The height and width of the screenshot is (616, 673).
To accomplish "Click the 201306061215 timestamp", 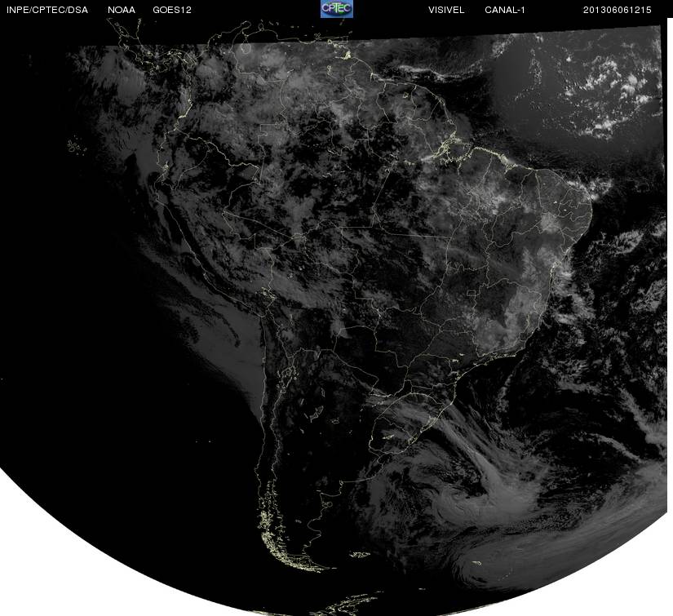I will 618,10.
